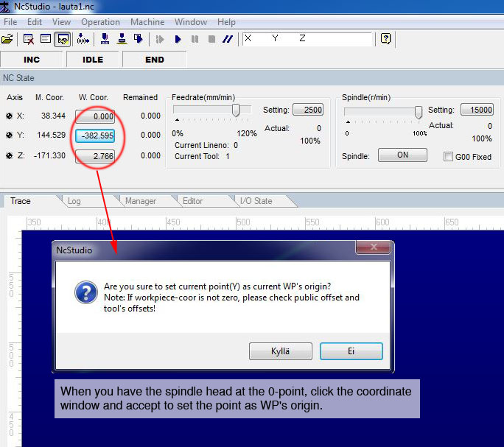This screenshot has width=504, height=447.
Task: Click the direct output toolbar icon
Action: click(139, 39)
